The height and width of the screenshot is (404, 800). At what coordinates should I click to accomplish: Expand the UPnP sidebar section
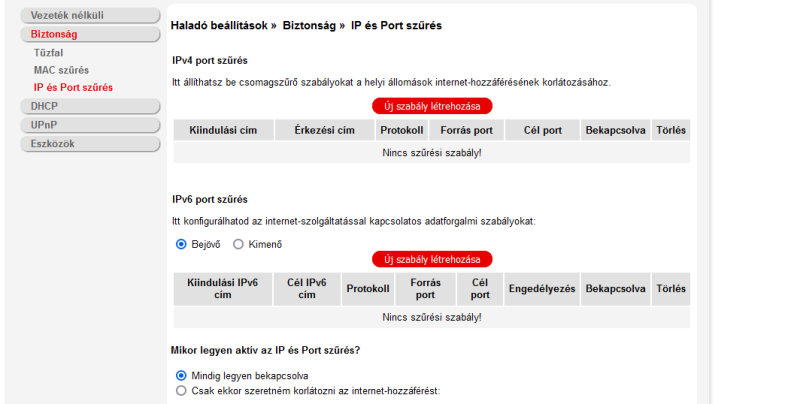coord(90,125)
